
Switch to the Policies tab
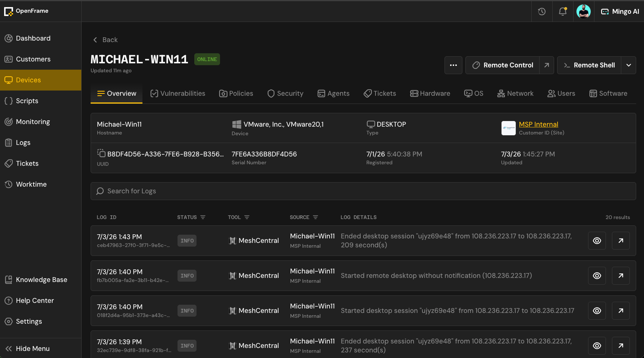(x=236, y=94)
